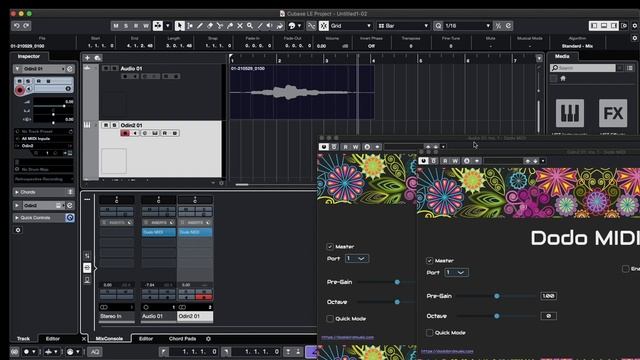Click the Inspector settings gear icon
The height and width of the screenshot is (360, 640).
click(x=18, y=230)
